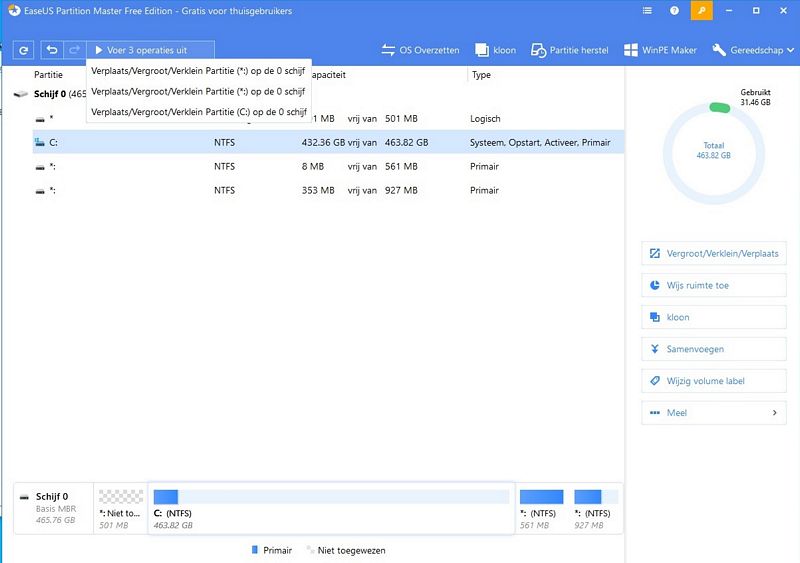Click the Totaal 463.82 GB text

714,150
